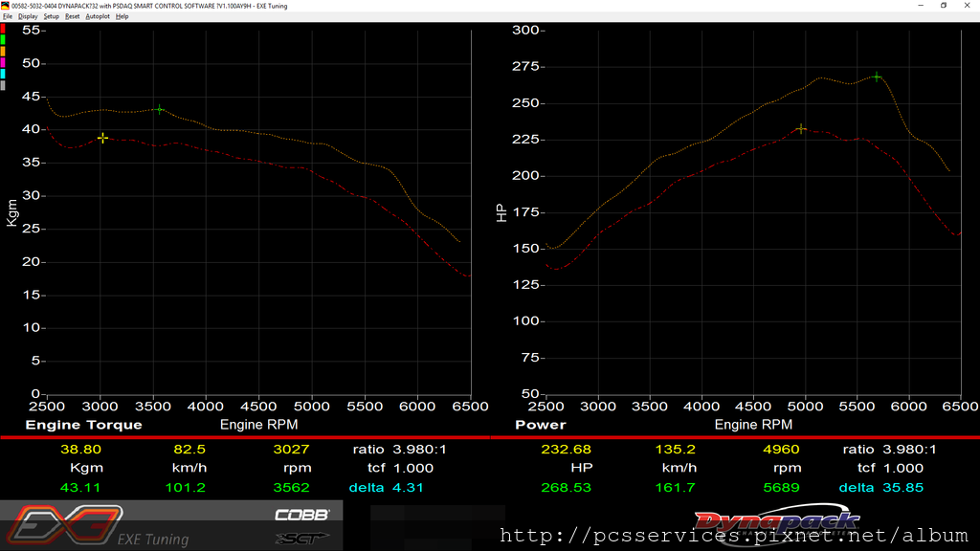Select the magenta run color swatch
The height and width of the screenshot is (551, 980).
pos(3,62)
